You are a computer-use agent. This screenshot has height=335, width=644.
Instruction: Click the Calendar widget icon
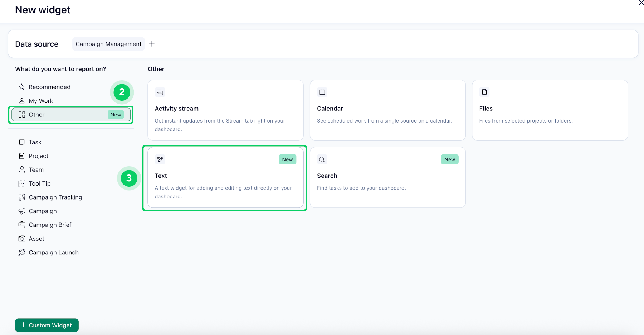322,92
